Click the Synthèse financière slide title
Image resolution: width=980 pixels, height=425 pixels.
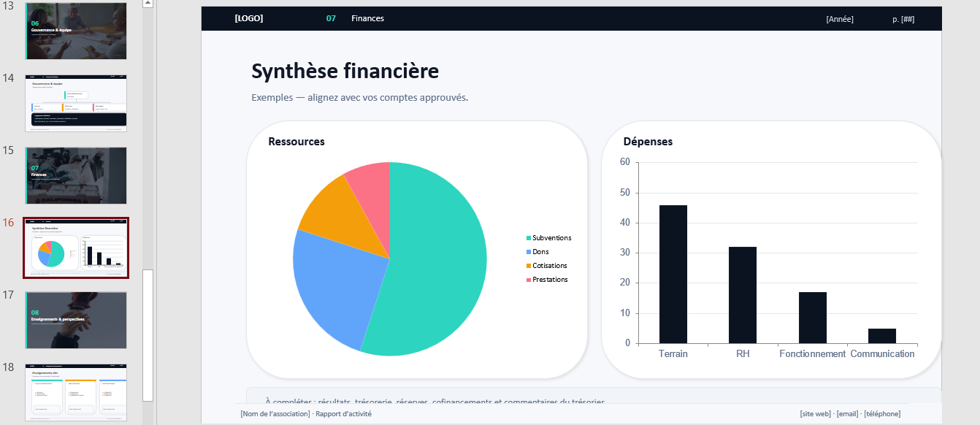click(x=345, y=71)
